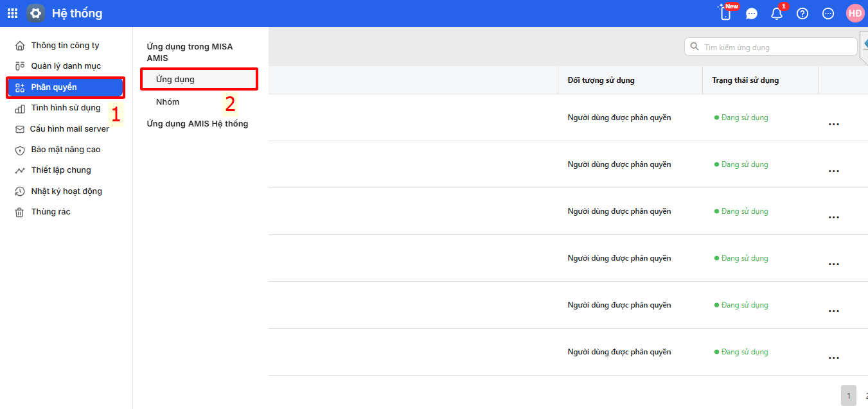
Task: Open three-dot menu on third row
Action: tap(834, 218)
